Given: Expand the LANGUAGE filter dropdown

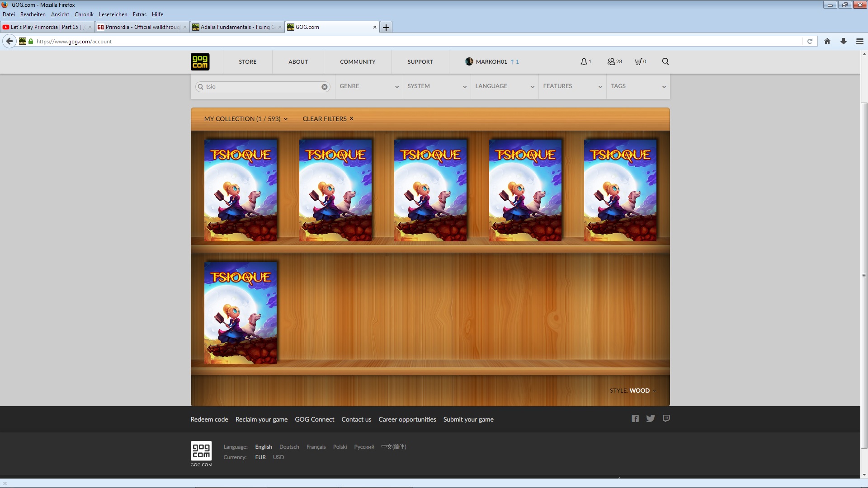Looking at the screenshot, I should pos(505,86).
